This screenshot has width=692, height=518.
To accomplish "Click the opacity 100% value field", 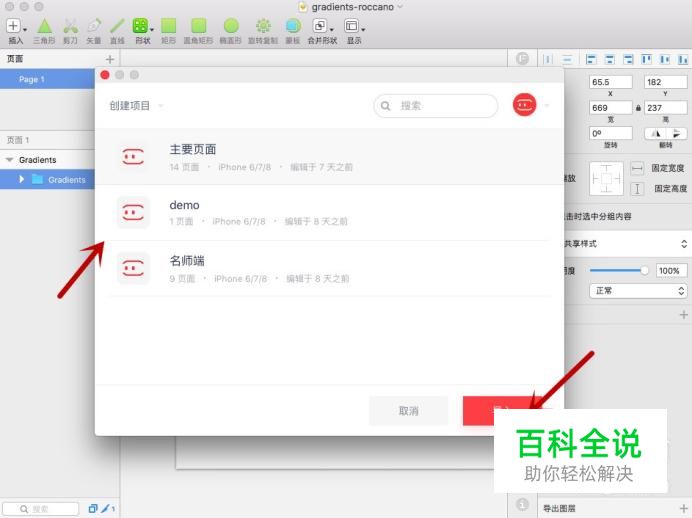I will pyautogui.click(x=671, y=270).
